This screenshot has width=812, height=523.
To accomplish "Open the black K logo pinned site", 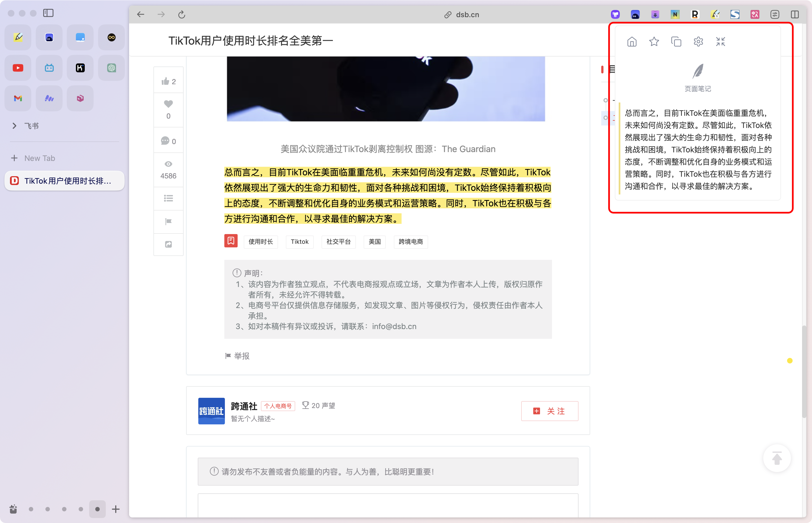I will pyautogui.click(x=81, y=68).
